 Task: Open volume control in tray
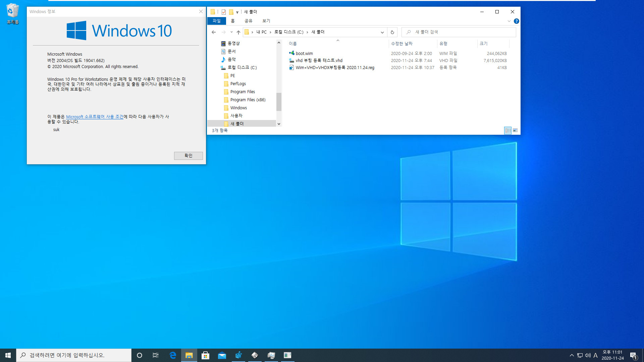click(588, 355)
